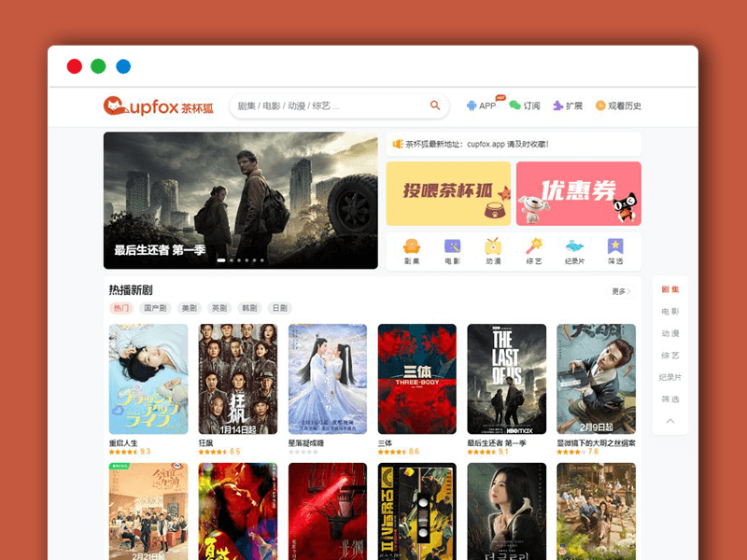The height and width of the screenshot is (560, 747).
Task: Open 扩展 with the purple puzzle icon
Action: pyautogui.click(x=558, y=105)
